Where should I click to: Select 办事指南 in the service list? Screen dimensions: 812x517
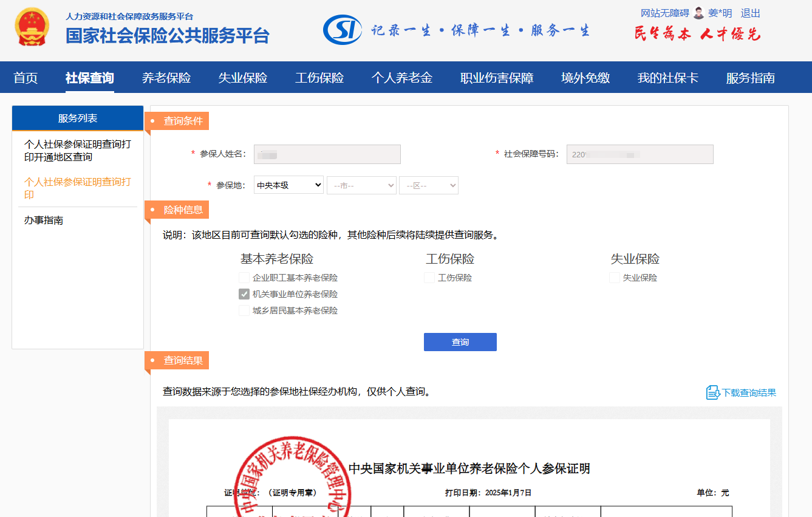click(x=44, y=221)
